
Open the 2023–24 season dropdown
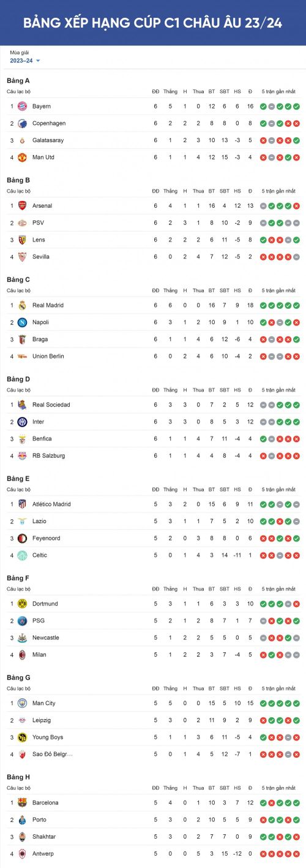(25, 61)
